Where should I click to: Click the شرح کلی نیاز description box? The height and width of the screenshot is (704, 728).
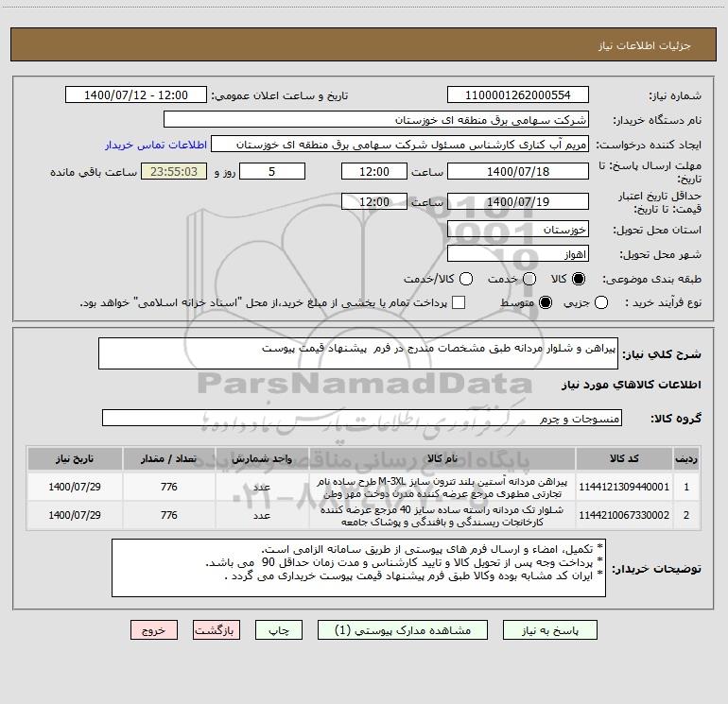click(x=358, y=353)
